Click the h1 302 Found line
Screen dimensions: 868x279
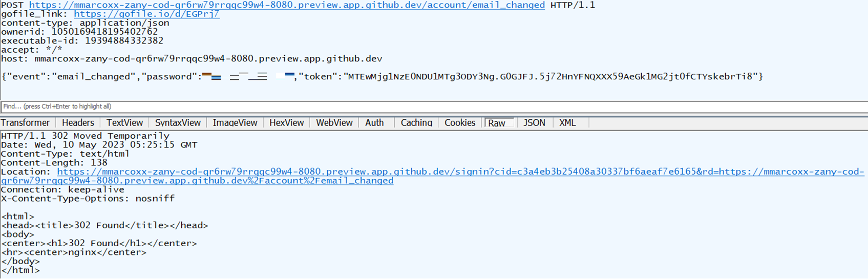click(x=99, y=243)
